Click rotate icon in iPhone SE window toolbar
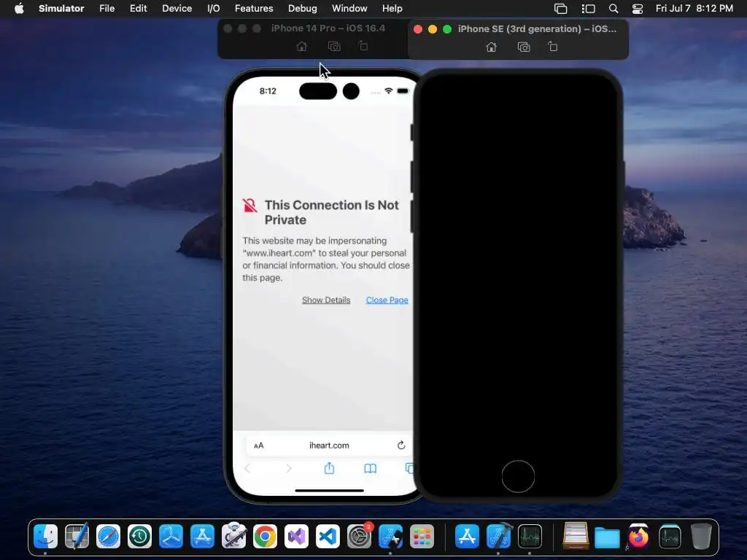This screenshot has height=560, width=747. tap(552, 47)
